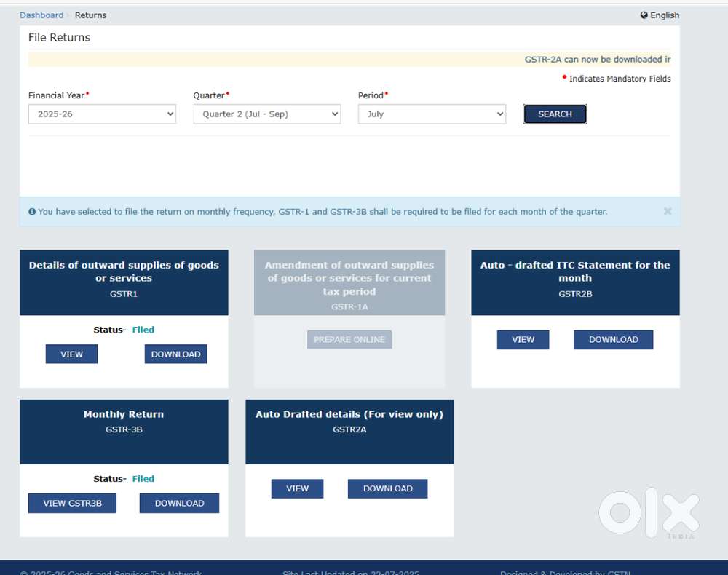Download the GSTR-3B monthly return
728x575 pixels.
(x=179, y=503)
